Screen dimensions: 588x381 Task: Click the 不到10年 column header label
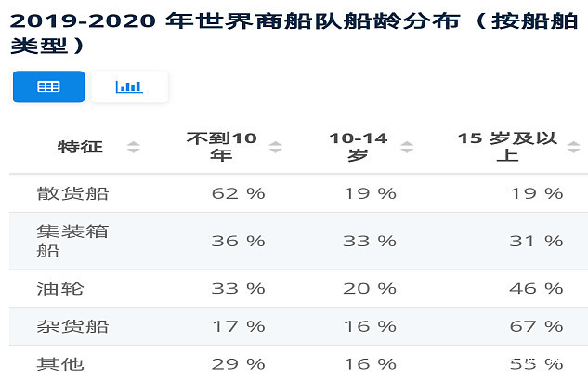pos(221,147)
